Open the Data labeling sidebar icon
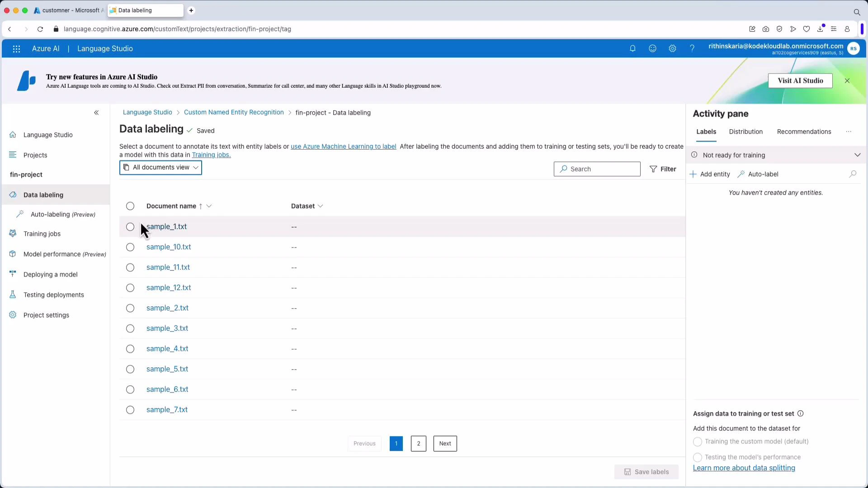The height and width of the screenshot is (488, 868). 13,195
